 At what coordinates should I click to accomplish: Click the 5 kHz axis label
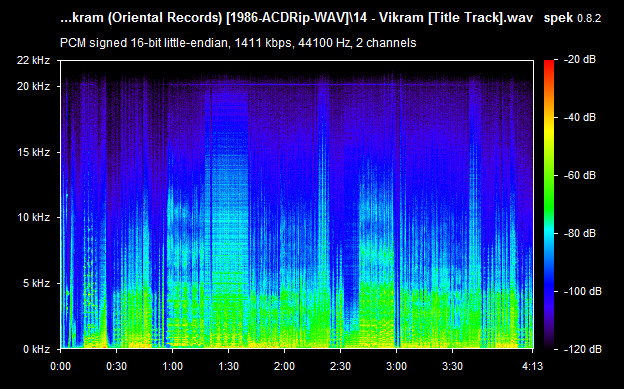coord(36,283)
